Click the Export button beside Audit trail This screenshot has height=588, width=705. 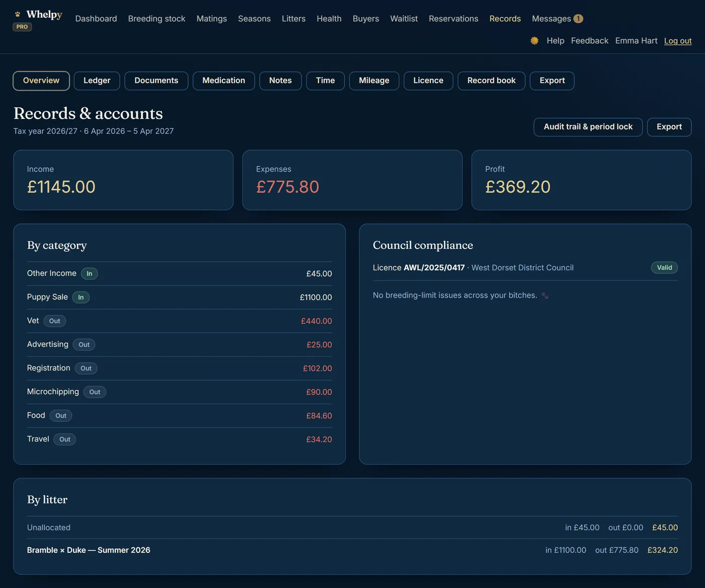point(669,127)
